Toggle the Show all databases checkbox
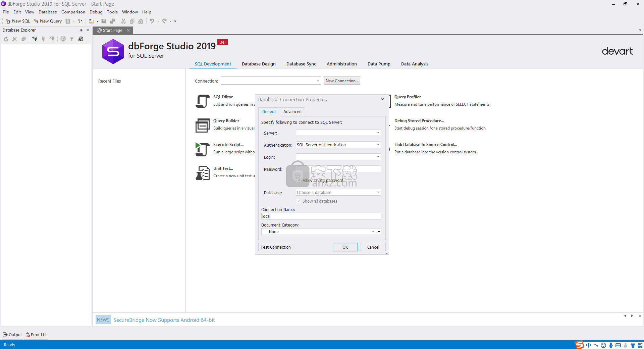The width and height of the screenshot is (644, 349). coord(299,201)
